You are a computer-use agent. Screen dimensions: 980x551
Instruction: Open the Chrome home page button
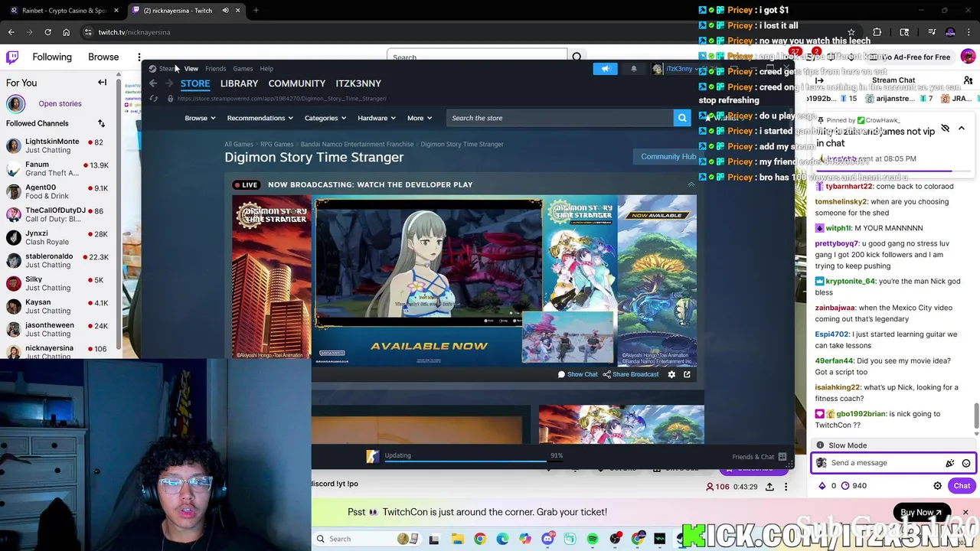pyautogui.click(x=66, y=32)
